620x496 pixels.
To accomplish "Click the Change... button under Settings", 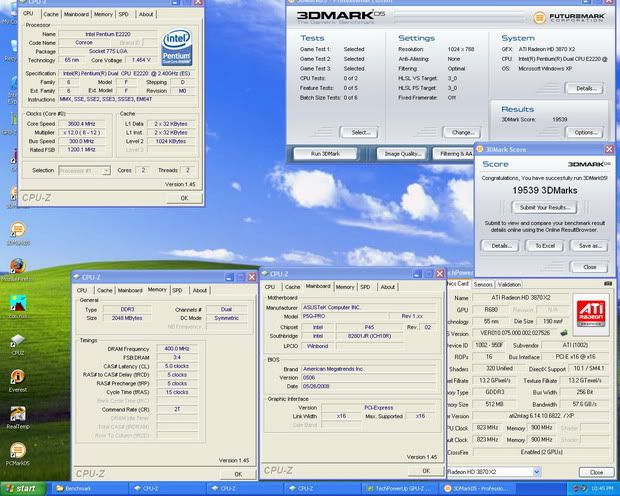I will pyautogui.click(x=461, y=133).
